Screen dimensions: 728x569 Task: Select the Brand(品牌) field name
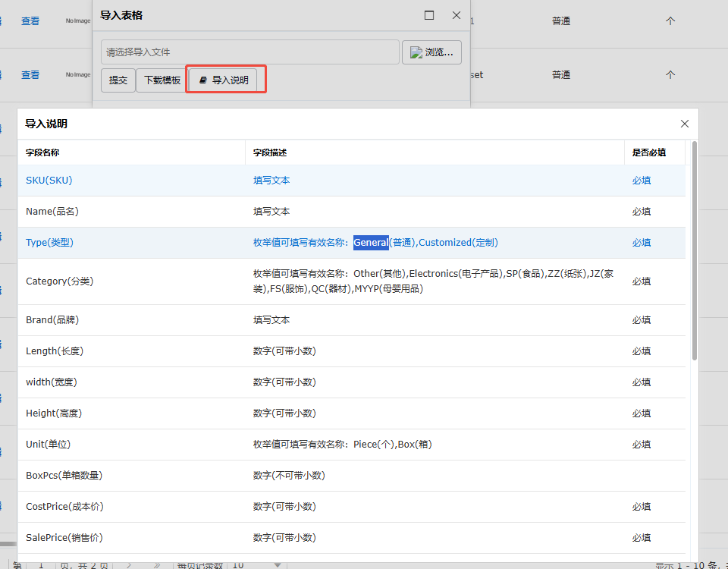click(x=52, y=320)
